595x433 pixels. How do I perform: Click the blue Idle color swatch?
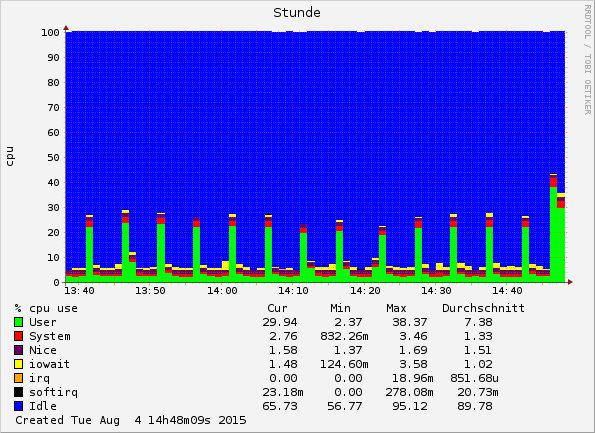[x=19, y=406]
